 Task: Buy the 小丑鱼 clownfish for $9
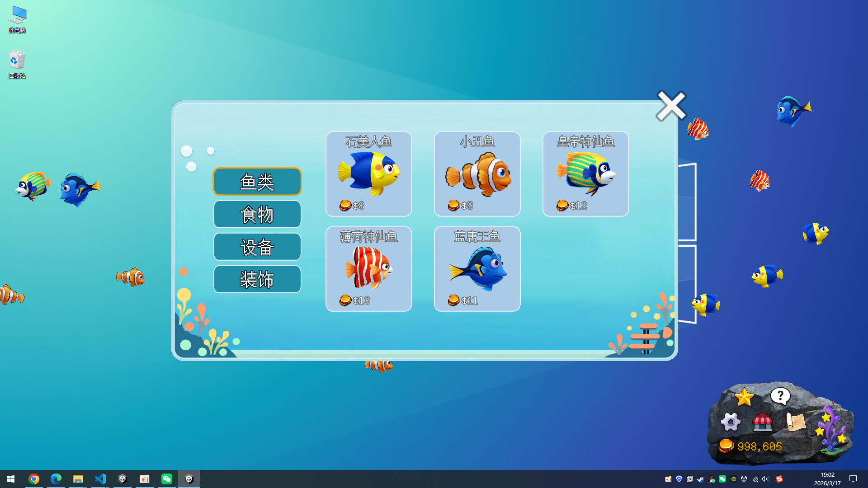click(477, 174)
